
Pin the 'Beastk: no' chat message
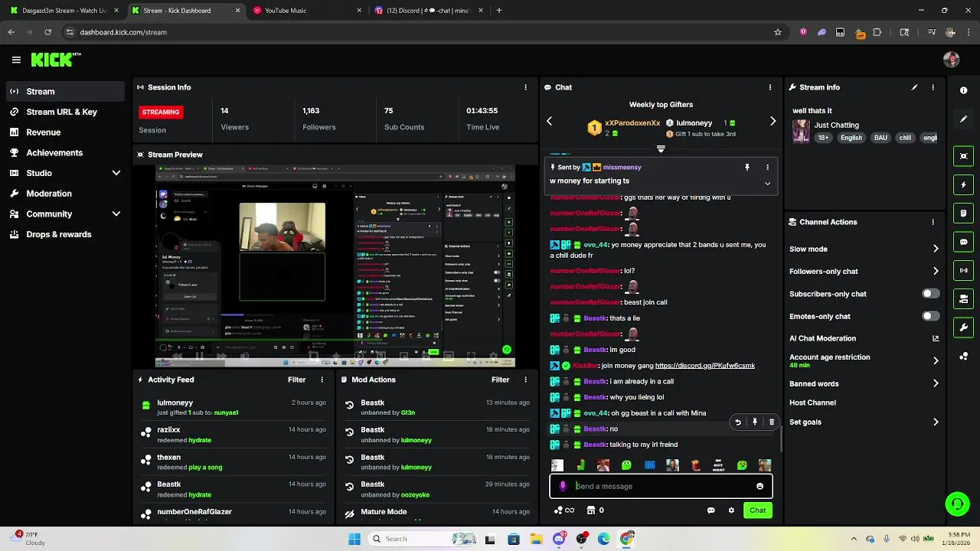(754, 422)
